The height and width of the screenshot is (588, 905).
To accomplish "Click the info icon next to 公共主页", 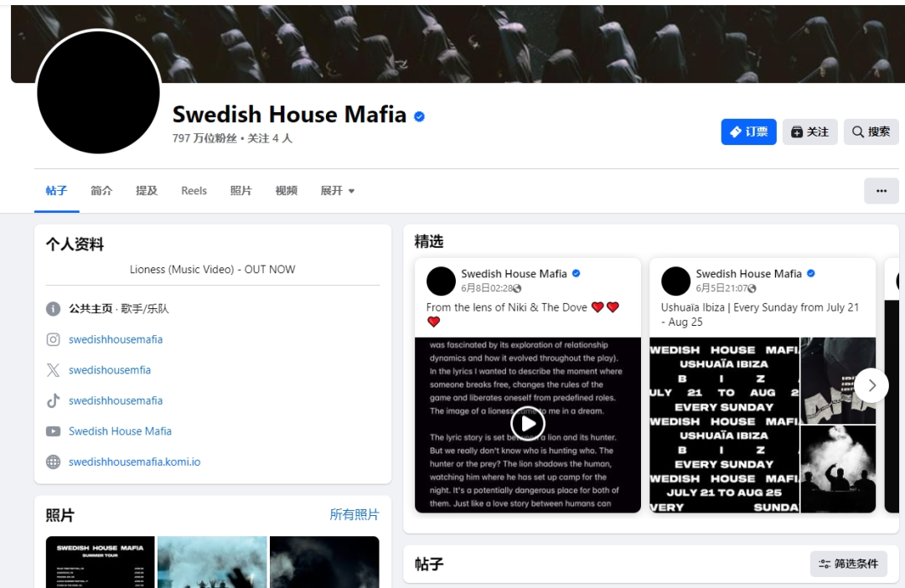I will tap(53, 309).
